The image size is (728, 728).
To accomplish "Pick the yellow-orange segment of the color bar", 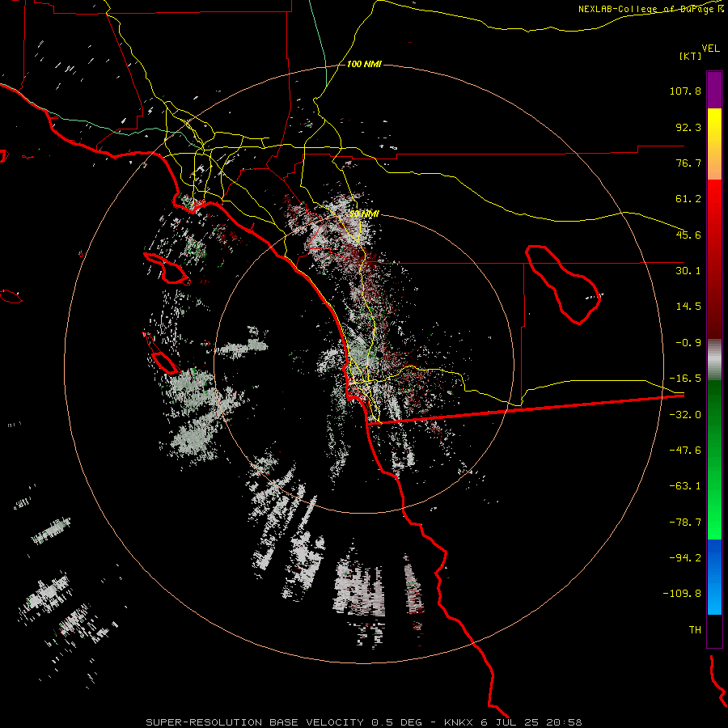I will [714, 144].
